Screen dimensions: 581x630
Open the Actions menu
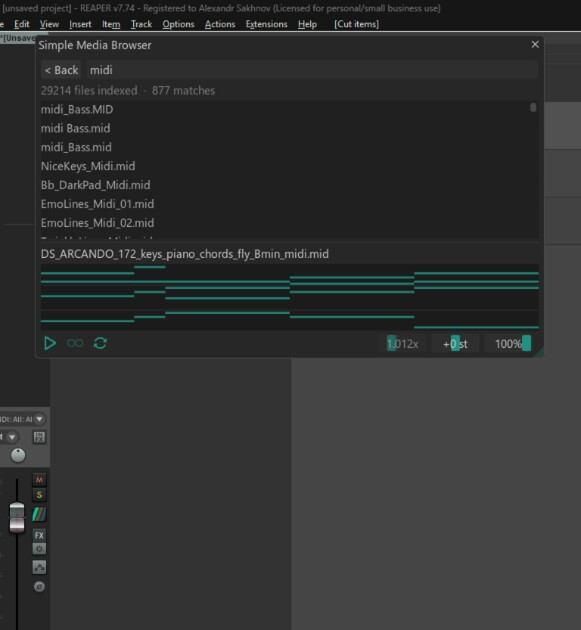pyautogui.click(x=220, y=24)
